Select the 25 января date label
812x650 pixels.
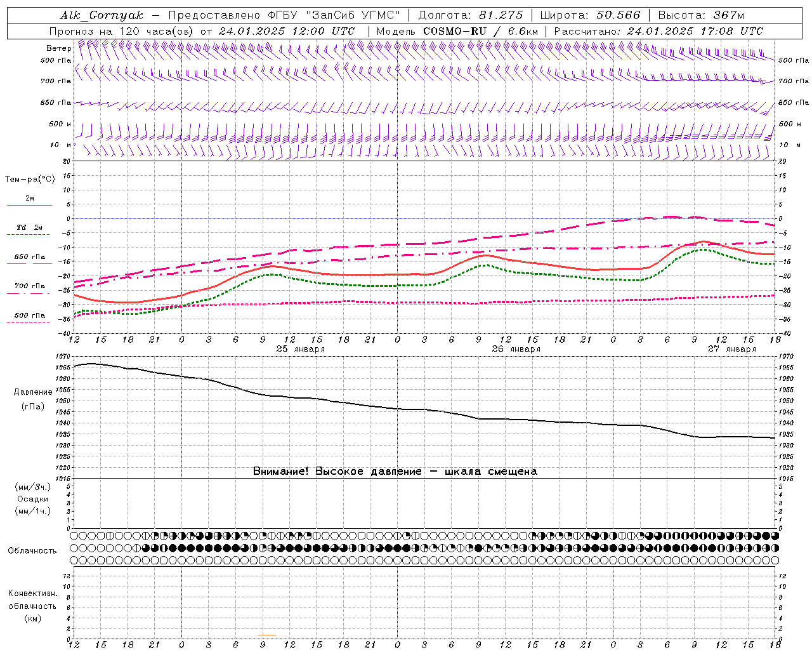click(301, 348)
